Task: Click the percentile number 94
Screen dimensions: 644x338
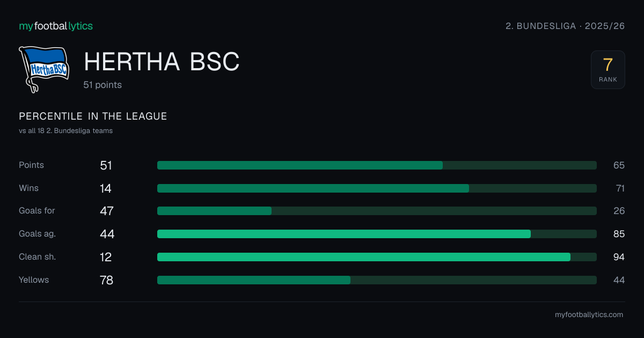Action: tap(619, 257)
